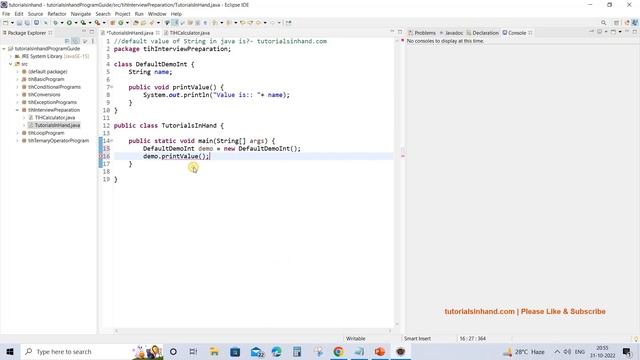Click the Save toolbar icon
Image resolution: width=640 pixels, height=360 pixels.
(19, 23)
